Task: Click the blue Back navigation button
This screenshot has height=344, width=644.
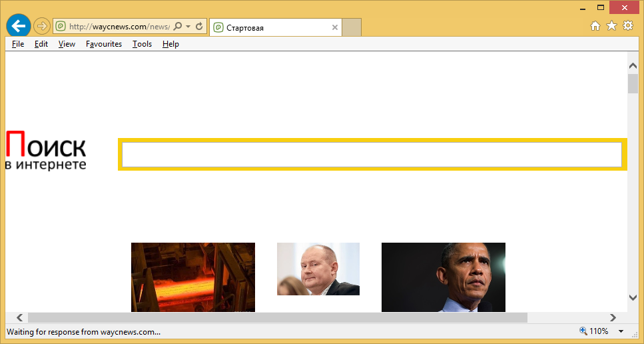Action: click(x=18, y=26)
